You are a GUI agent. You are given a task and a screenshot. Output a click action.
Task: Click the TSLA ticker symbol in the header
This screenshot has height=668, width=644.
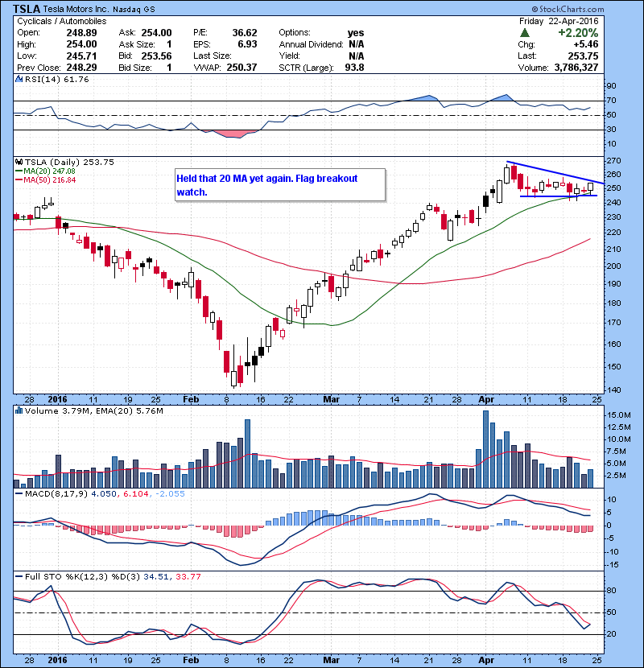[27, 9]
